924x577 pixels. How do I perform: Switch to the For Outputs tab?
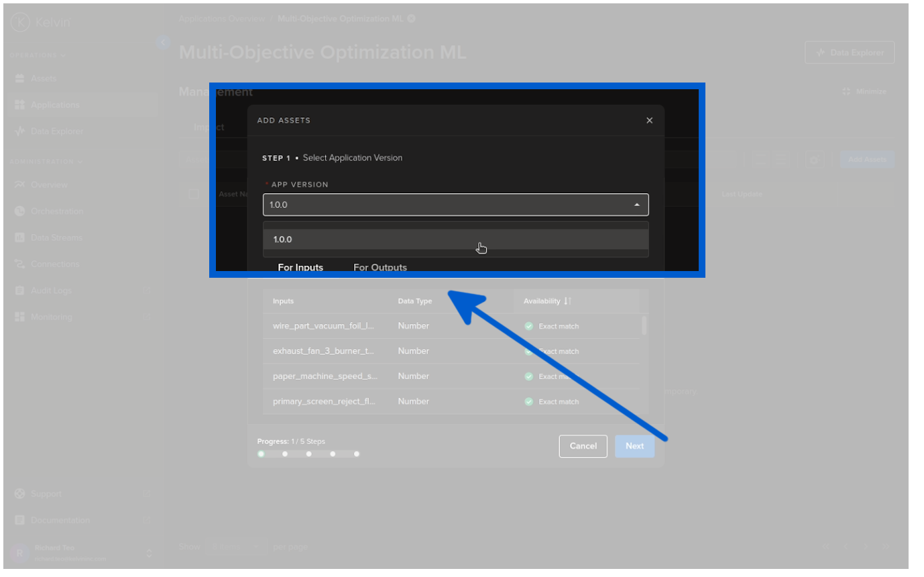click(380, 267)
